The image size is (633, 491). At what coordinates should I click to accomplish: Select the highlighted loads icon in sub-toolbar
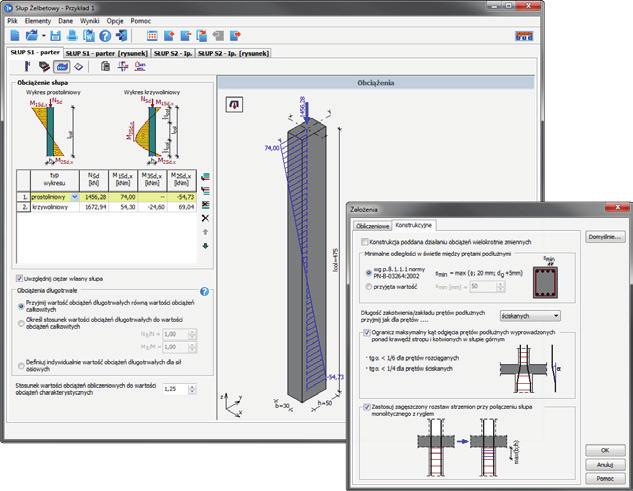click(61, 67)
